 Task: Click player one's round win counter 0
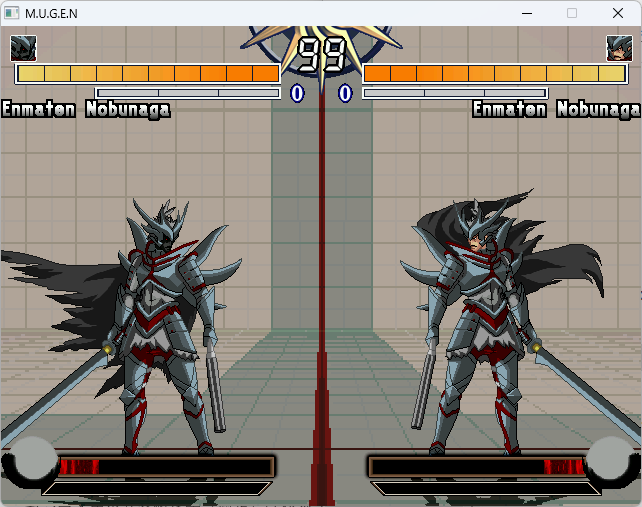[x=297, y=93]
